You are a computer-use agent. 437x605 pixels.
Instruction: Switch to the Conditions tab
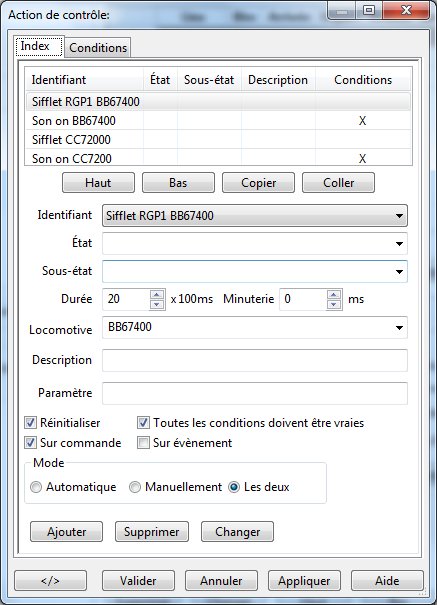point(98,48)
